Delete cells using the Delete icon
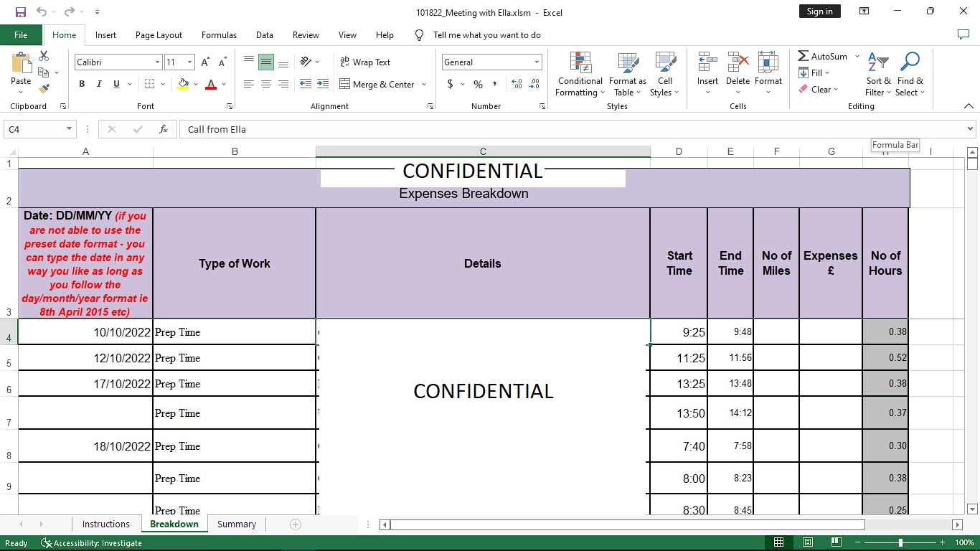 coord(738,62)
